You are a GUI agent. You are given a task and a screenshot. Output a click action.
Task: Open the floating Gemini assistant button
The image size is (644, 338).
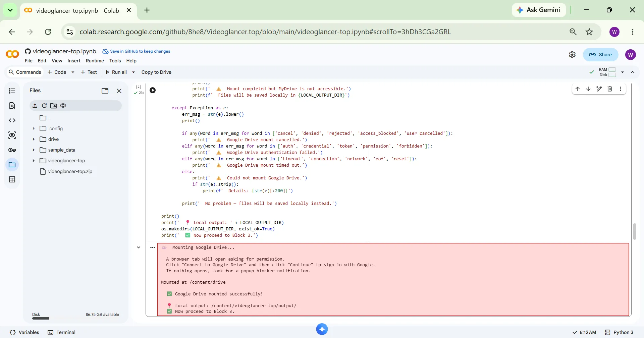pyautogui.click(x=322, y=329)
